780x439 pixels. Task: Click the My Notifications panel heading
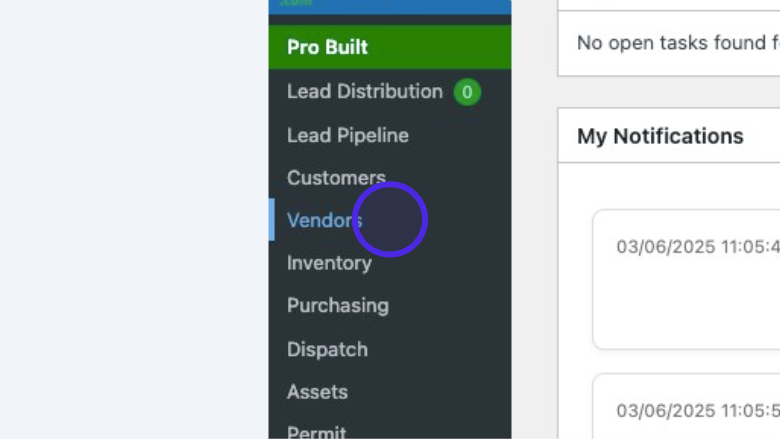pos(660,136)
